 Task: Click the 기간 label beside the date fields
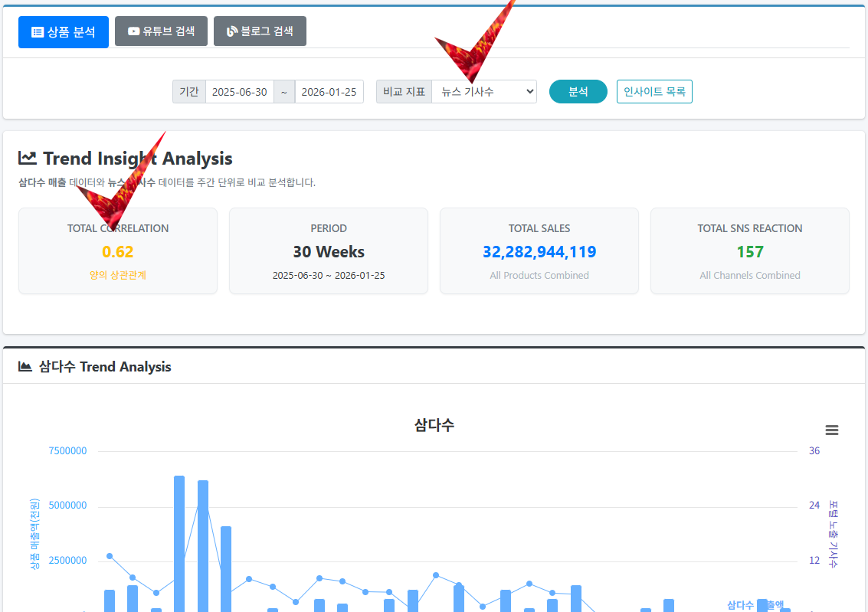pos(189,92)
